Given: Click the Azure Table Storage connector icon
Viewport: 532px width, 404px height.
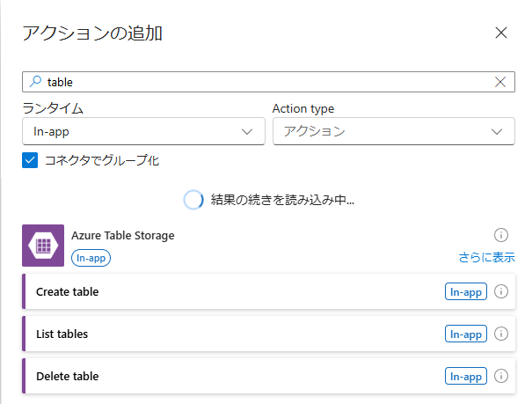Looking at the screenshot, I should (43, 246).
